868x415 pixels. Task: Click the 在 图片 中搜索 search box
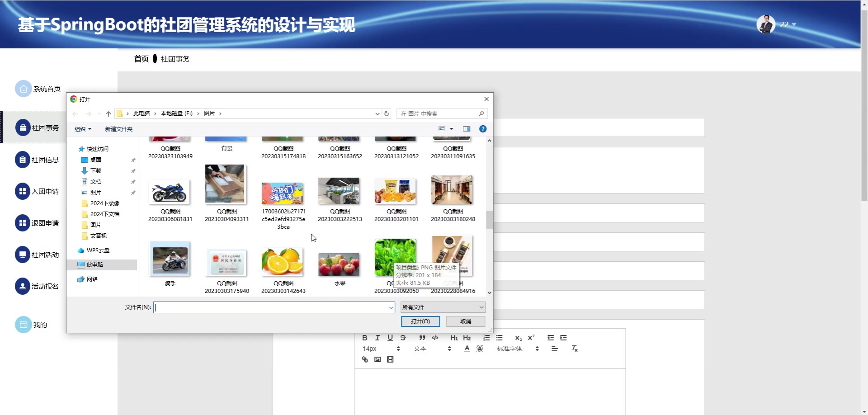coord(442,114)
